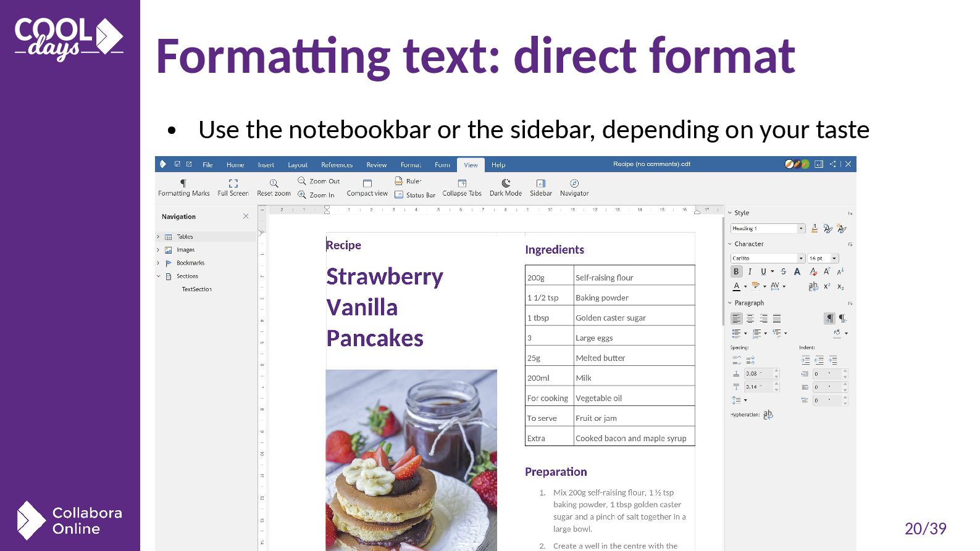Collapse the Character sidebar section
The image size is (980, 551).
(730, 244)
